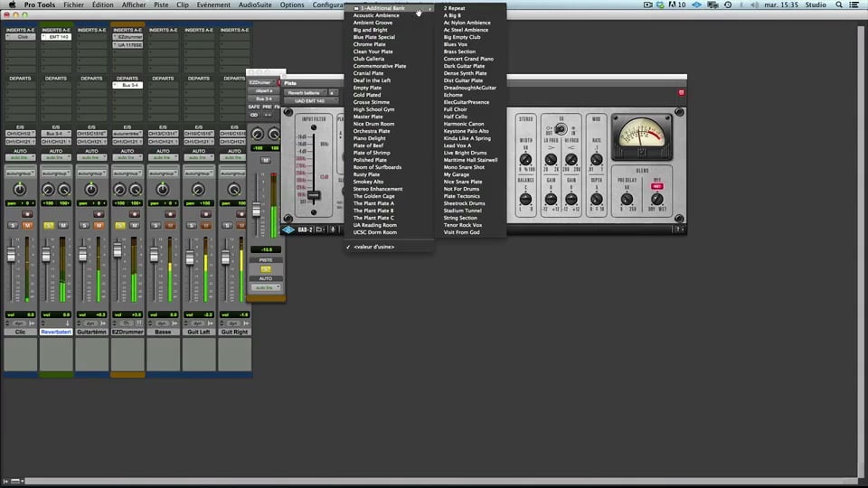The height and width of the screenshot is (488, 868).
Task: Open UA 1176SE insert slot
Action: [127, 45]
